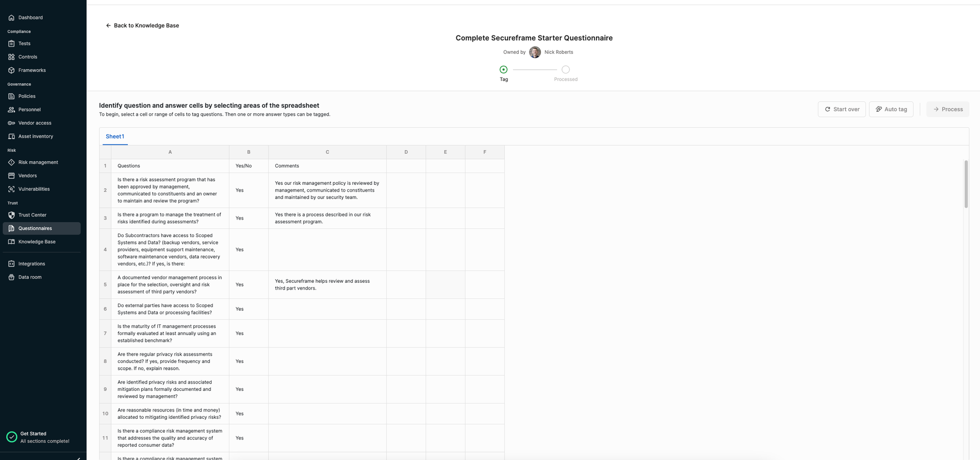Click Back to Knowledge Base link

(143, 25)
